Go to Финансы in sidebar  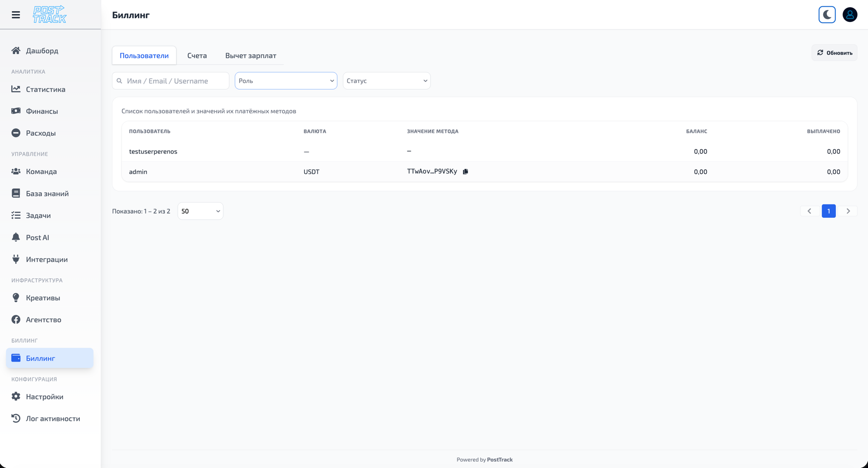42,111
